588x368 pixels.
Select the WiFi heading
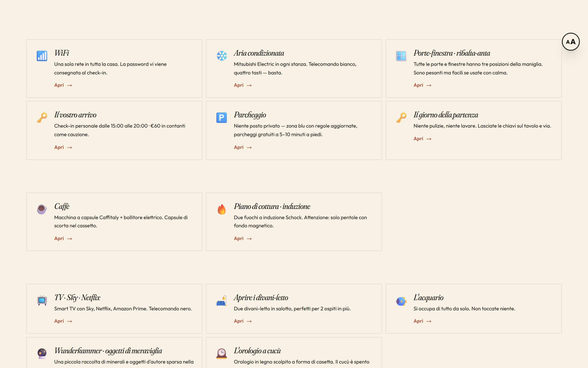pyautogui.click(x=61, y=53)
